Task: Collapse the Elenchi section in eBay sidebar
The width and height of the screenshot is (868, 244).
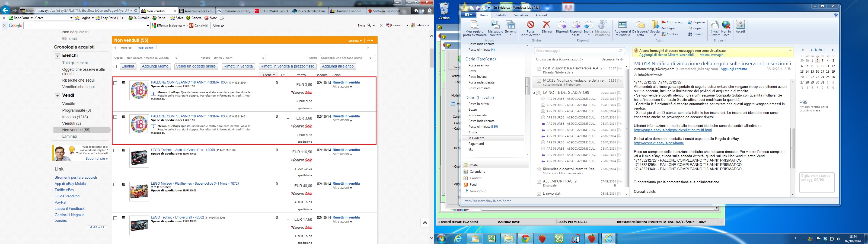Action: click(58, 56)
